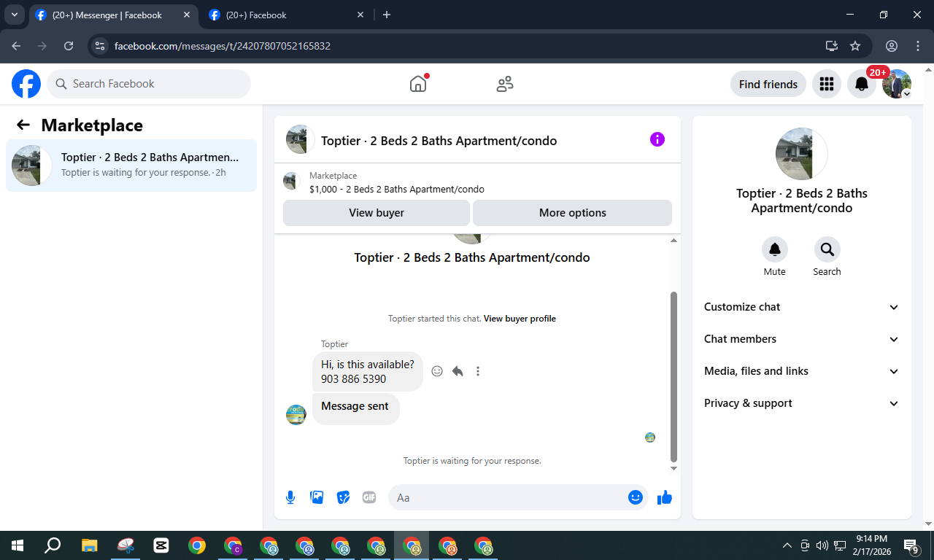Send a thumbs-up like
The image size is (934, 560).
point(665,497)
